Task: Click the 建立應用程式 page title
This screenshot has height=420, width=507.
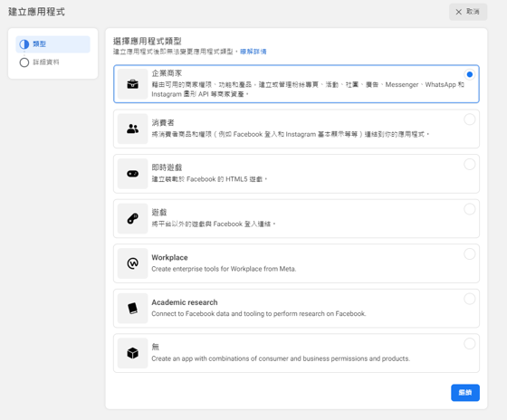Action: coord(36,12)
